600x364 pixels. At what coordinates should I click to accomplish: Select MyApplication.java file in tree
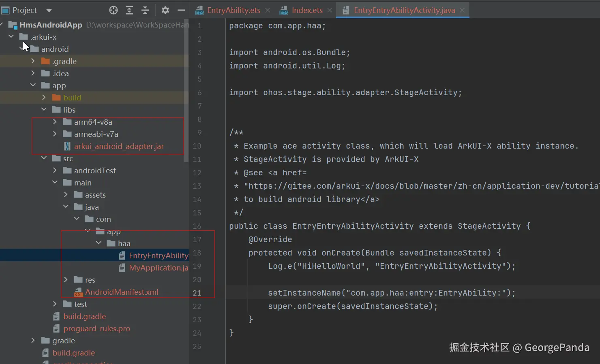(158, 268)
